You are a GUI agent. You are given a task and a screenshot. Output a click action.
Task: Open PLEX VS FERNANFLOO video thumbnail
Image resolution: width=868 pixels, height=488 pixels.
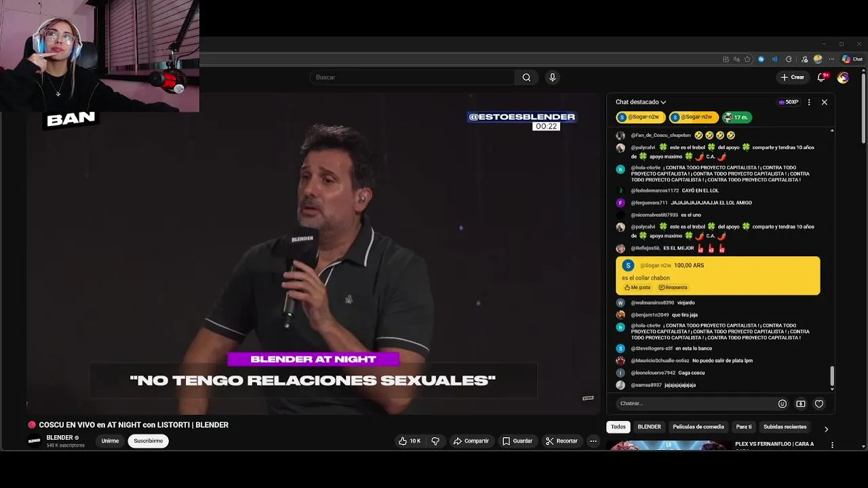[669, 445]
